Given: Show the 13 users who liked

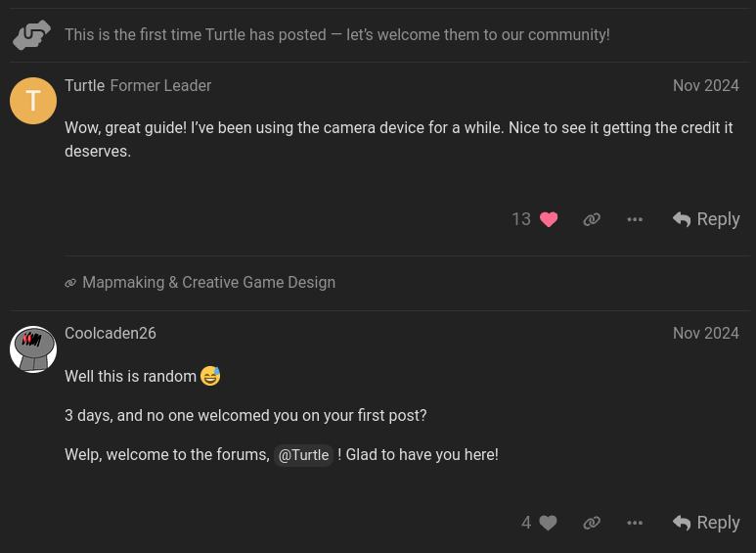Looking at the screenshot, I should click(x=521, y=219).
